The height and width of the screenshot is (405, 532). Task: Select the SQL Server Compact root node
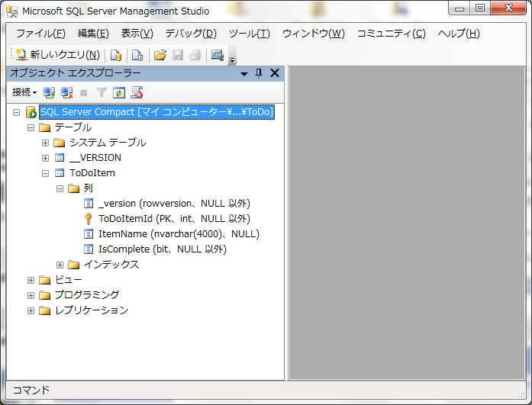click(156, 112)
